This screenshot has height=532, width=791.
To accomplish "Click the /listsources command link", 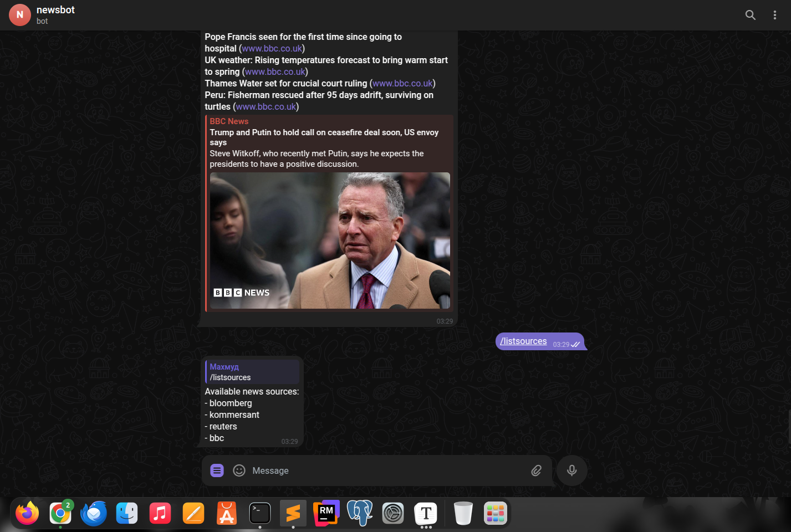I will tap(523, 341).
